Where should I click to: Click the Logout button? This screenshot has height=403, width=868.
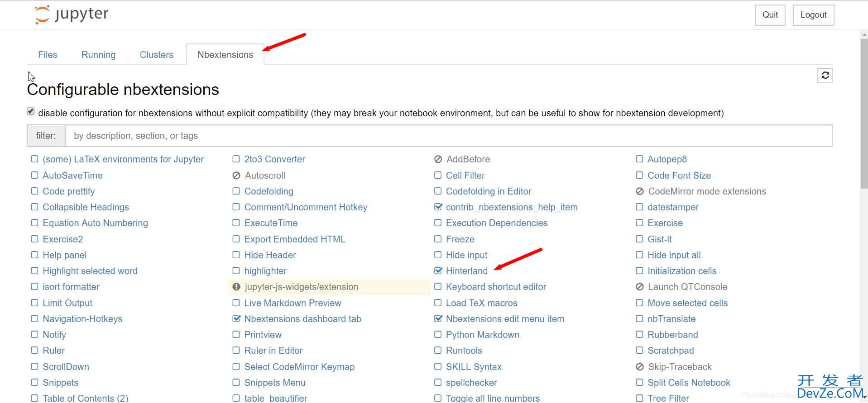(x=813, y=15)
